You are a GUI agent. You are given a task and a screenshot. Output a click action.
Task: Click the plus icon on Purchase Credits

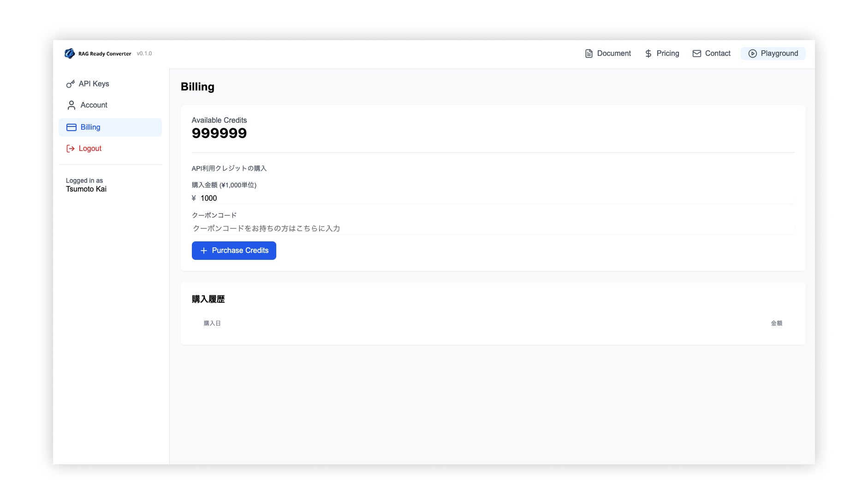click(204, 251)
